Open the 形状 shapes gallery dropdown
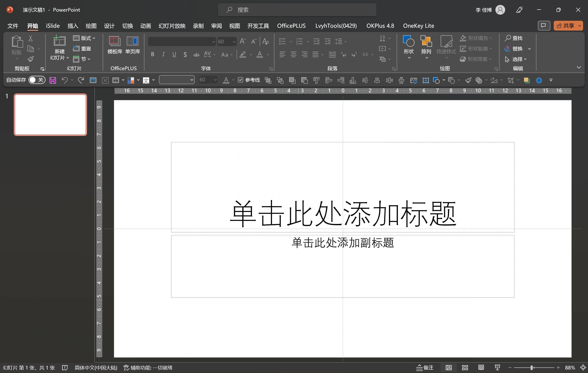Image resolution: width=588 pixels, height=373 pixels. click(x=409, y=47)
